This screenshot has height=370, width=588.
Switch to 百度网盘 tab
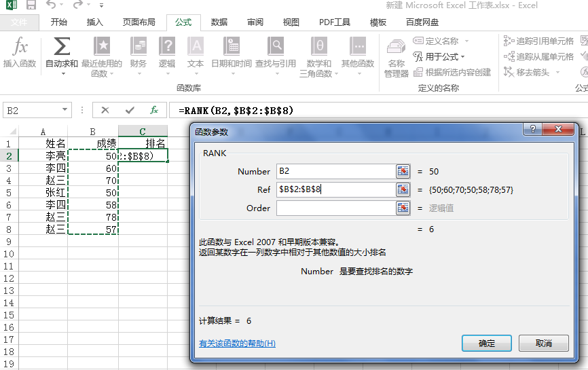(422, 22)
